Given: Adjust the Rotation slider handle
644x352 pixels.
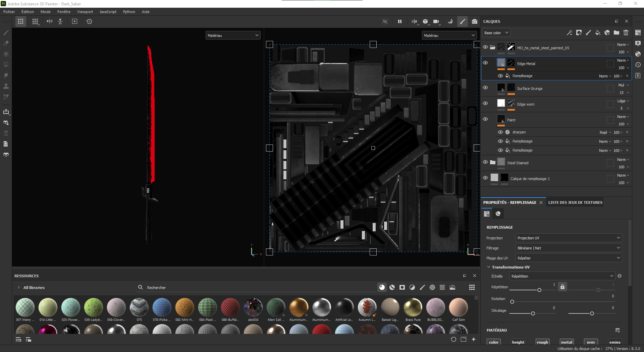Looking at the screenshot, I should click(x=512, y=302).
